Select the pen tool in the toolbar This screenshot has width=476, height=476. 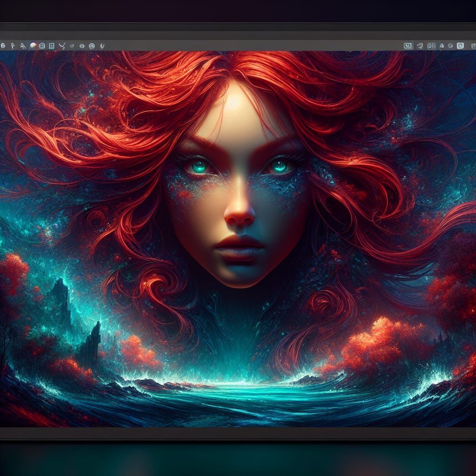click(x=13, y=45)
